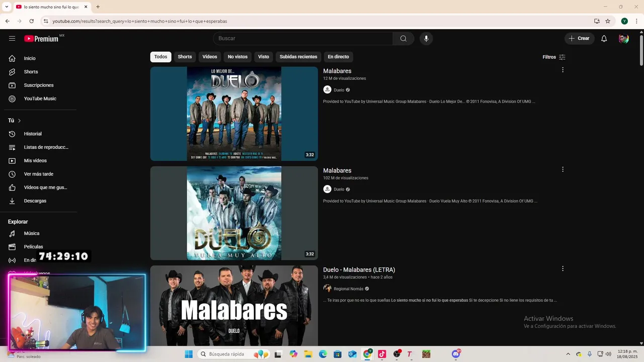
Task: Click the Chrome back arrow
Action: (x=7, y=21)
